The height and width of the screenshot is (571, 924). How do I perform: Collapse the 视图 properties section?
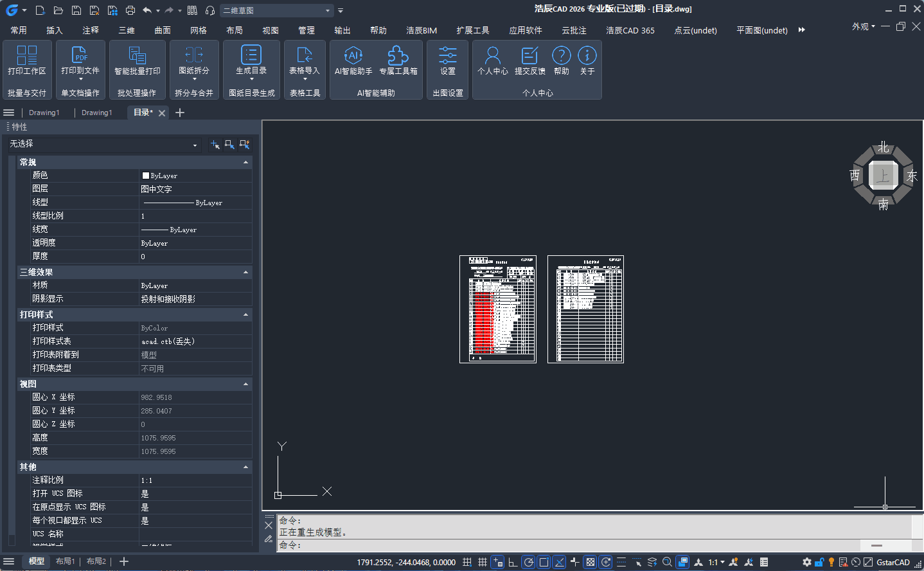(246, 384)
